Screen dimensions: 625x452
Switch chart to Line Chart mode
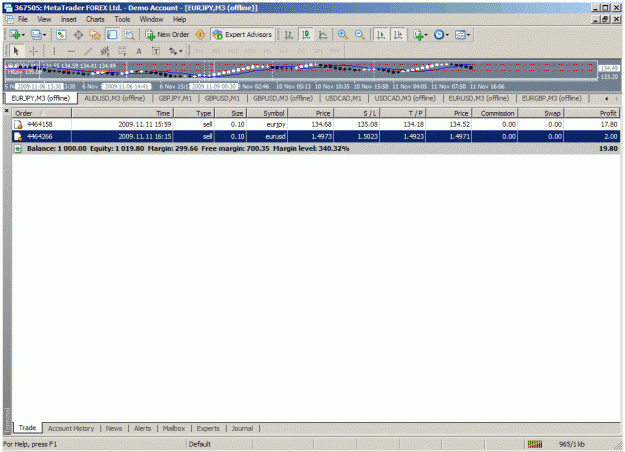323,35
